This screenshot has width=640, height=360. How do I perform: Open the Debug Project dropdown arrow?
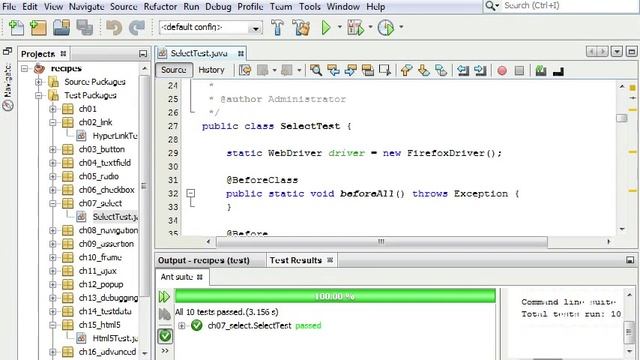pyautogui.click(x=370, y=27)
